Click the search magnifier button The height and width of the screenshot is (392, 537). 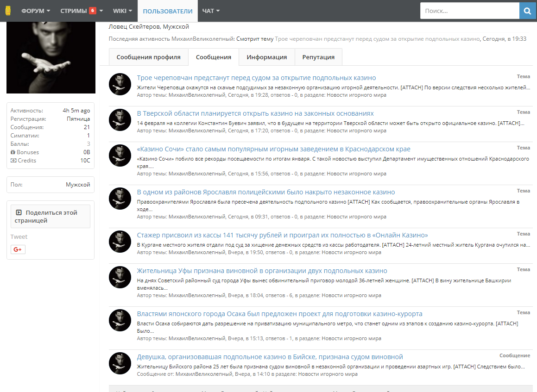(527, 11)
